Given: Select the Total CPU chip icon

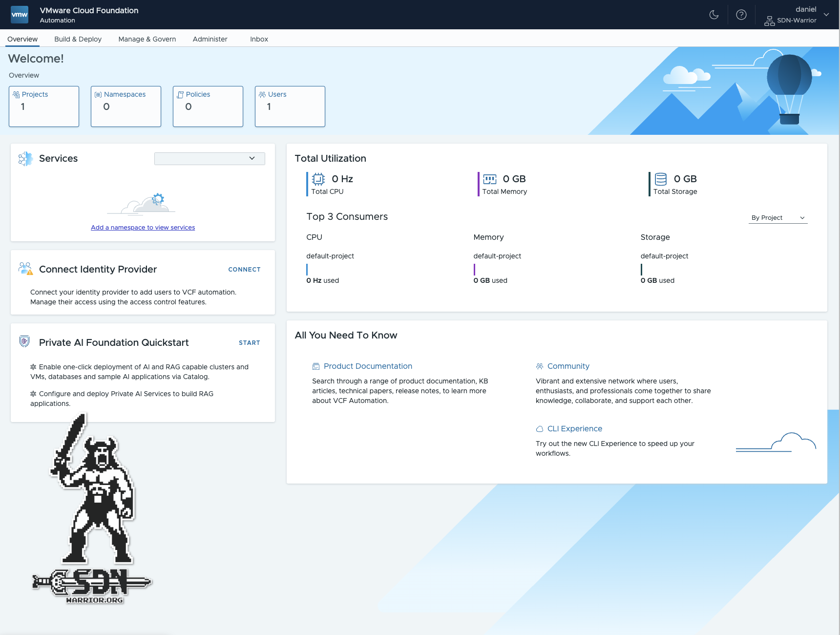Looking at the screenshot, I should point(317,179).
